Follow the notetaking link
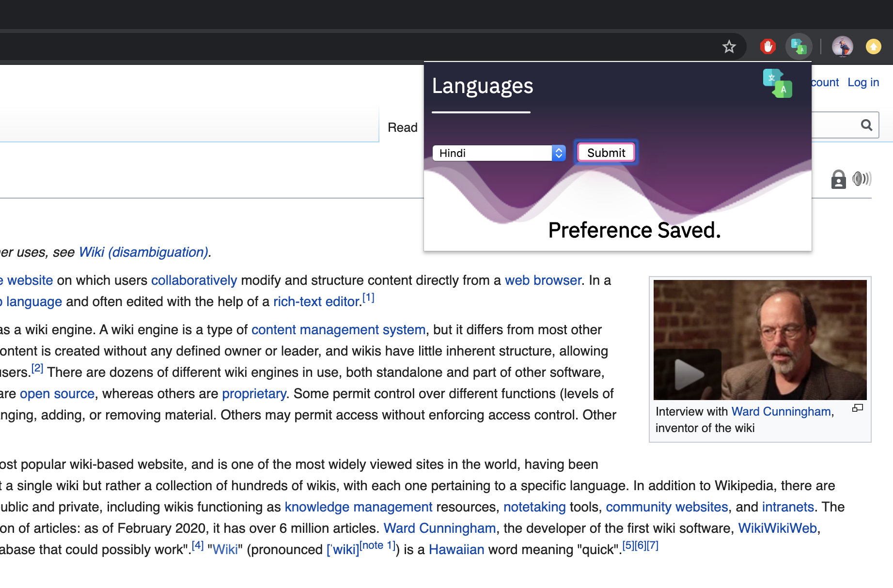Image resolution: width=893 pixels, height=588 pixels. point(534,507)
